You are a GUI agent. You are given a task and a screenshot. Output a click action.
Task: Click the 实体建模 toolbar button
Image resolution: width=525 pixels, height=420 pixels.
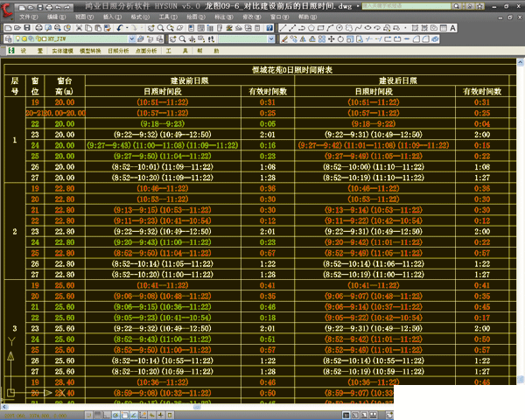click(63, 51)
